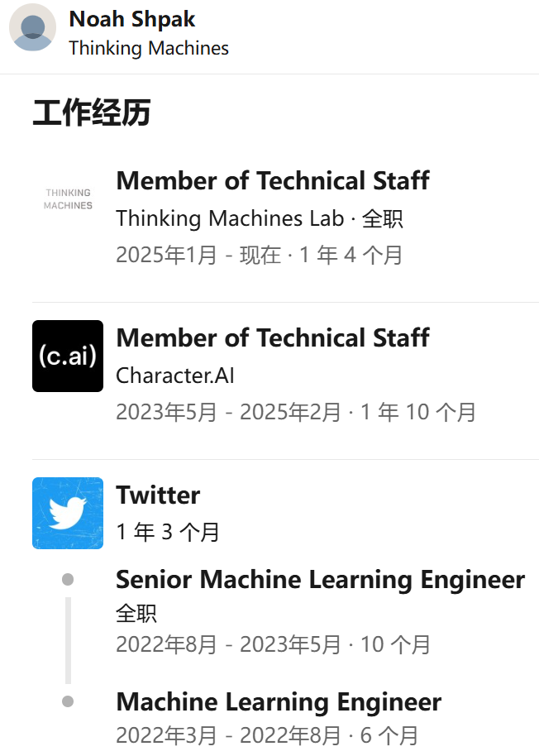Screen dimensions: 539x756
Task: Open the Twitter company title
Action: click(158, 495)
